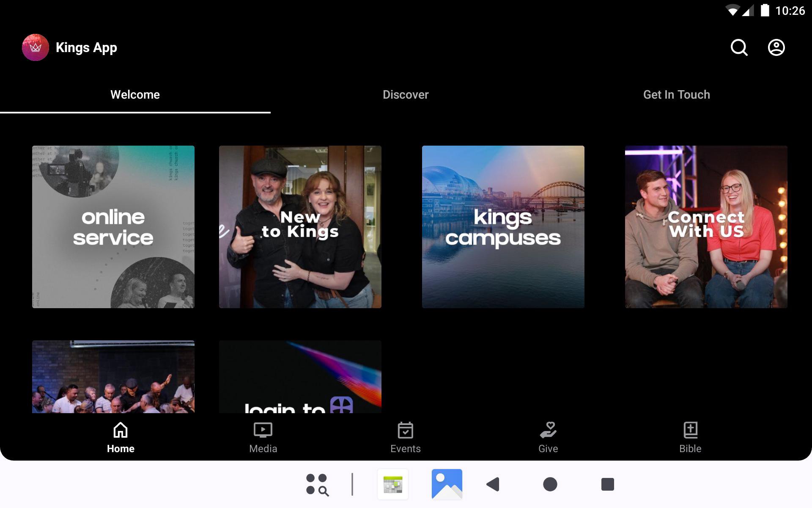This screenshot has height=508, width=812.
Task: Tap the Kings App crown logo
Action: (36, 47)
